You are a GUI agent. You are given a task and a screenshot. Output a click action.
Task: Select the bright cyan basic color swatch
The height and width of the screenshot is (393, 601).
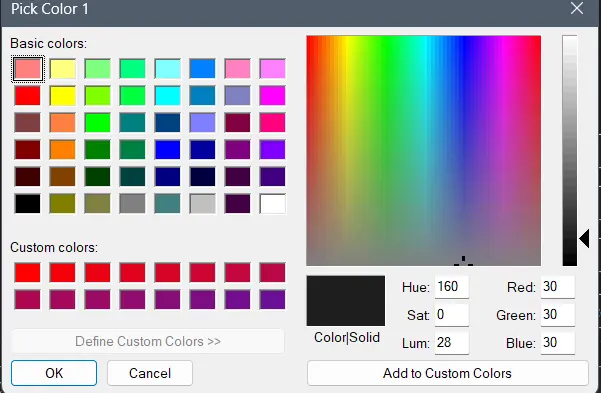click(x=167, y=95)
